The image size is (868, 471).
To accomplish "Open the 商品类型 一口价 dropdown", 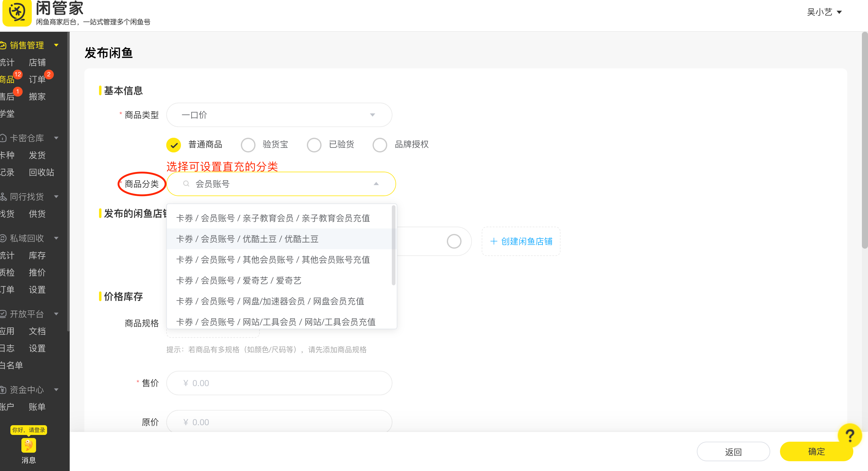I will [x=279, y=115].
